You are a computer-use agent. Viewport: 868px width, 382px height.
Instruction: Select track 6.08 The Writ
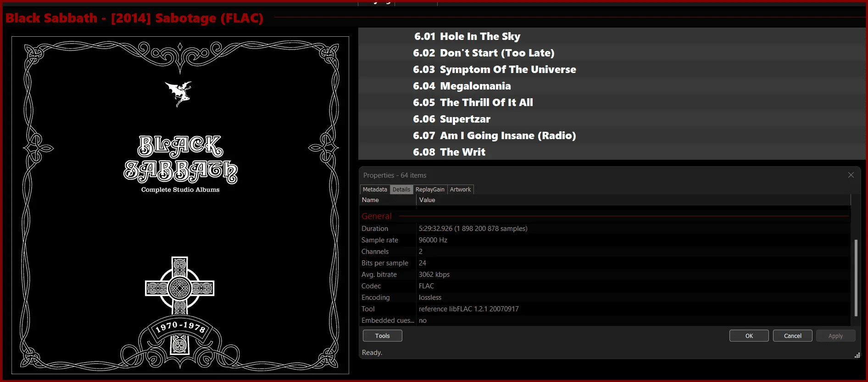(612, 152)
